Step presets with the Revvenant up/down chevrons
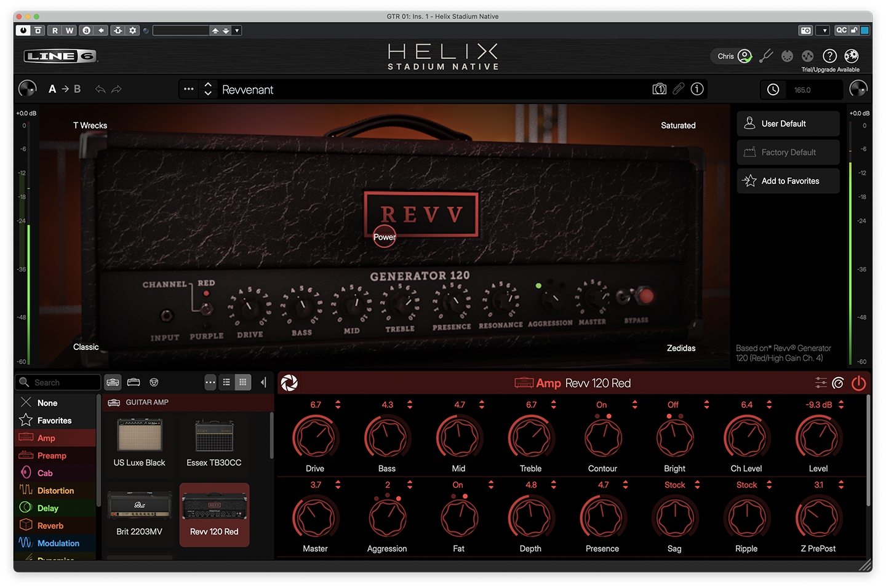Screen dimensions: 886x588 click(208, 89)
